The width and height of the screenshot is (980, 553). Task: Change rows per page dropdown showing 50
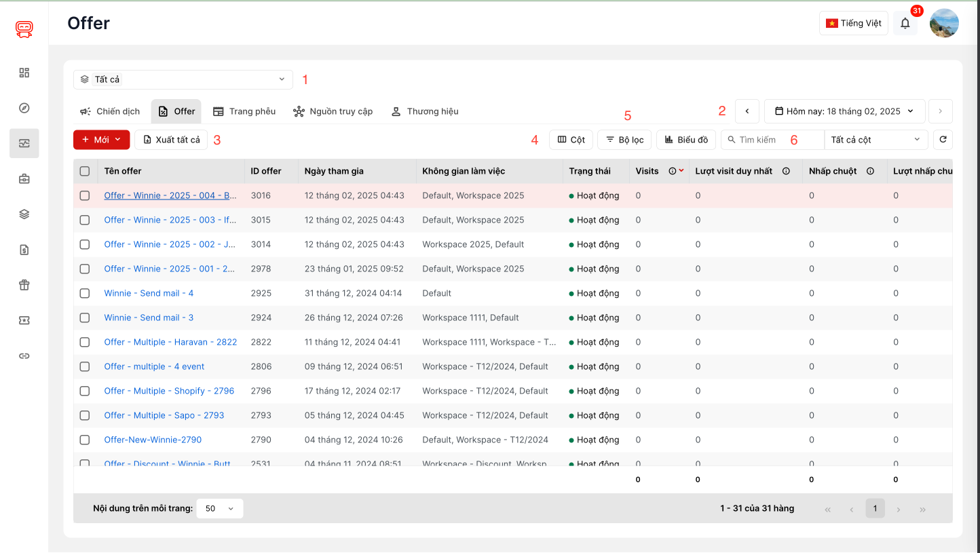219,508
